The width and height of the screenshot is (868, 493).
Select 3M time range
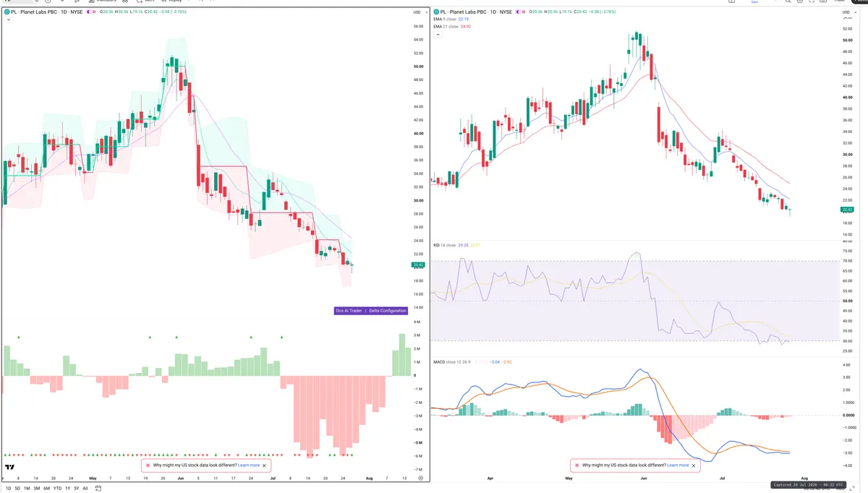click(x=37, y=489)
